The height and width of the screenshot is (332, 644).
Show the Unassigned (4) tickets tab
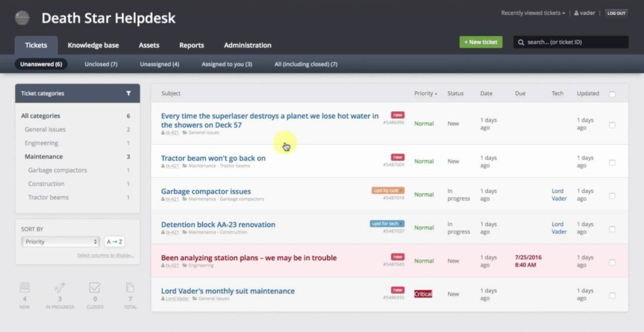(159, 64)
